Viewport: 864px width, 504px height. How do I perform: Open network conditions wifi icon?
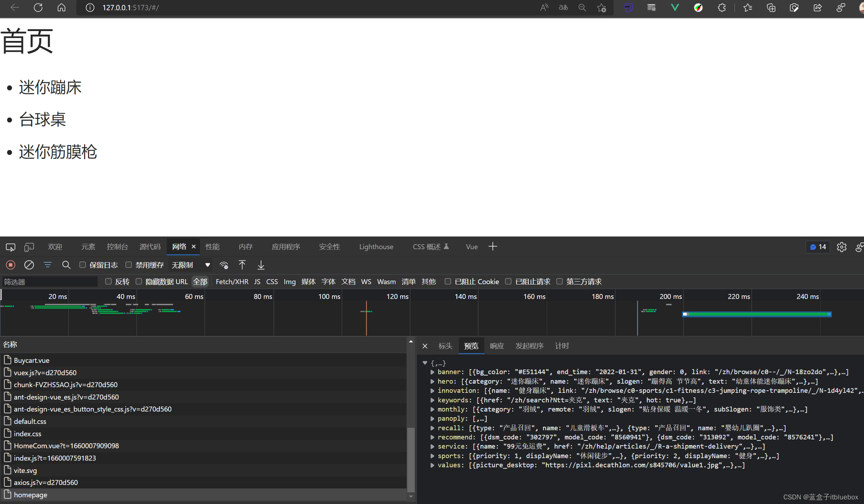[x=224, y=265]
